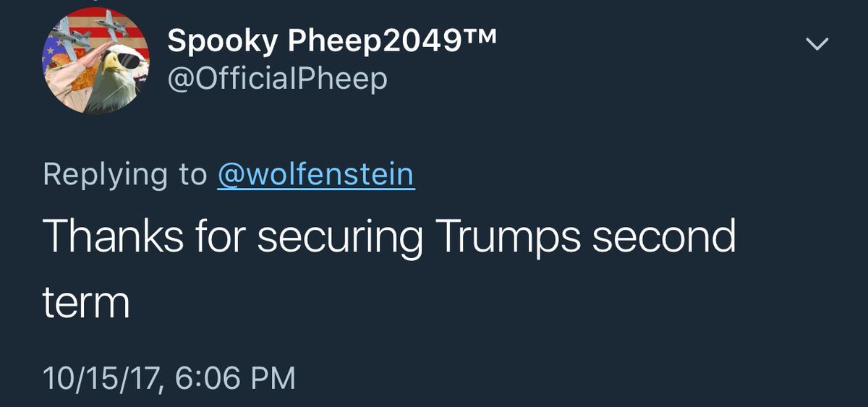Viewport: 868px width, 407px height.
Task: Click the word "for" in the tweet
Action: 221,238
